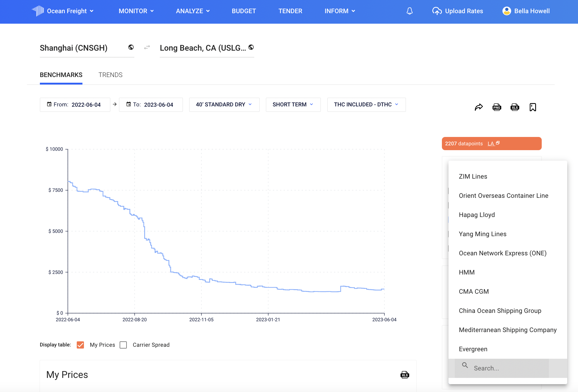Image resolution: width=578 pixels, height=392 pixels.
Task: Enable Carrier Spread display table
Action: [x=123, y=345]
